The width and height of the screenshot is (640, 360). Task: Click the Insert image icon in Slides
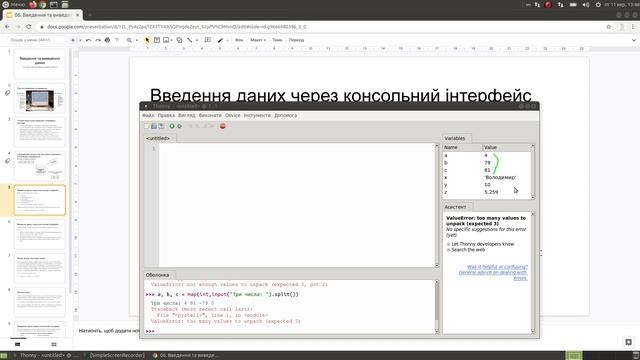point(166,40)
